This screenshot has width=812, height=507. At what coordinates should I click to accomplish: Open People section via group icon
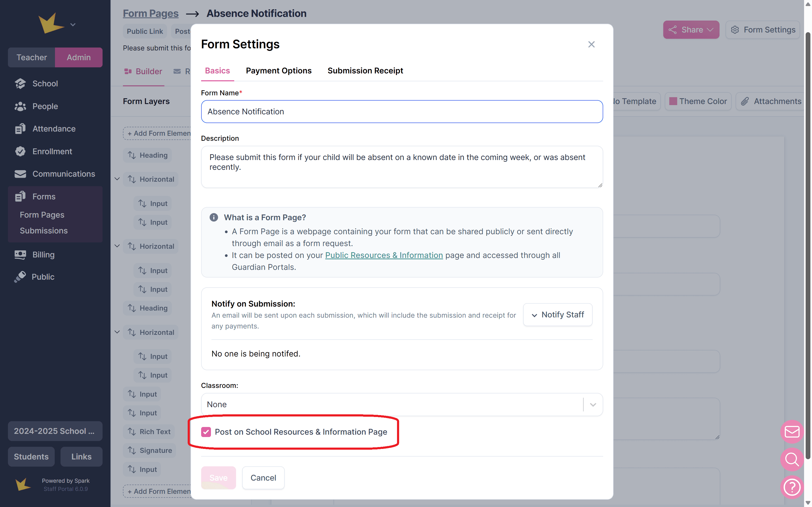click(x=20, y=106)
